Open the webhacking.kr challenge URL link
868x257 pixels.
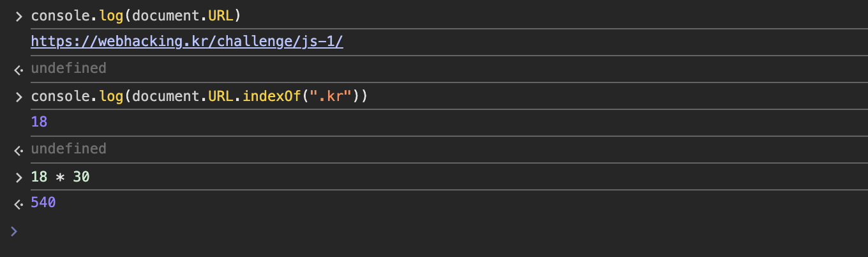[x=187, y=42]
